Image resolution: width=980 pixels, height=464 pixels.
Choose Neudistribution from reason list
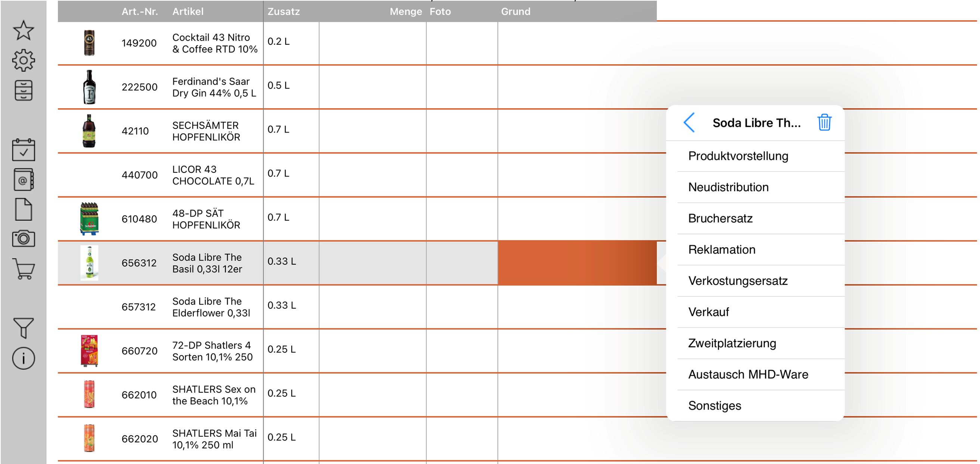[x=728, y=187]
